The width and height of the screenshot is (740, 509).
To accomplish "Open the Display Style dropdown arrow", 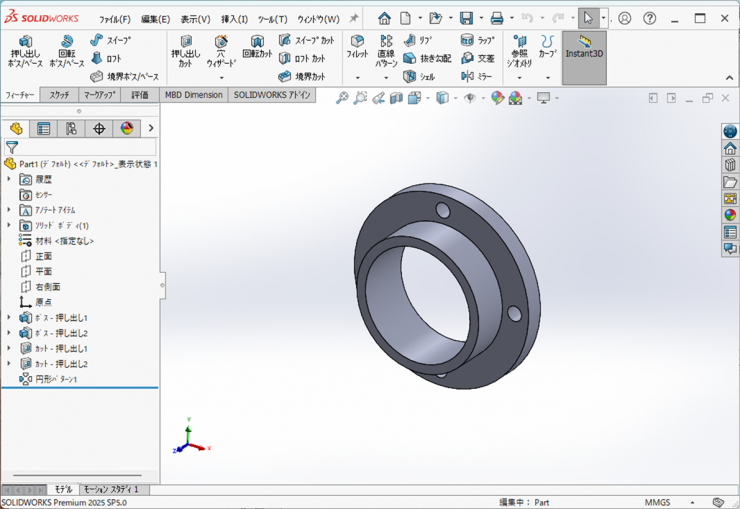I will pyautogui.click(x=453, y=98).
